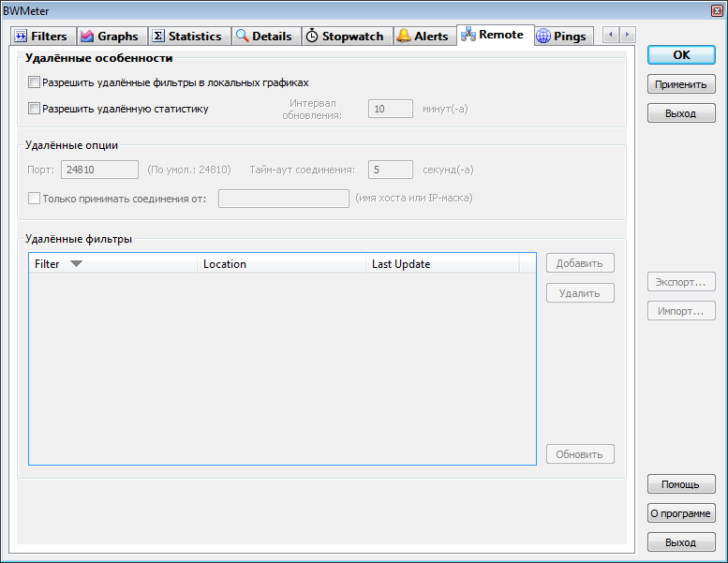Sort by Location column header

(x=281, y=263)
